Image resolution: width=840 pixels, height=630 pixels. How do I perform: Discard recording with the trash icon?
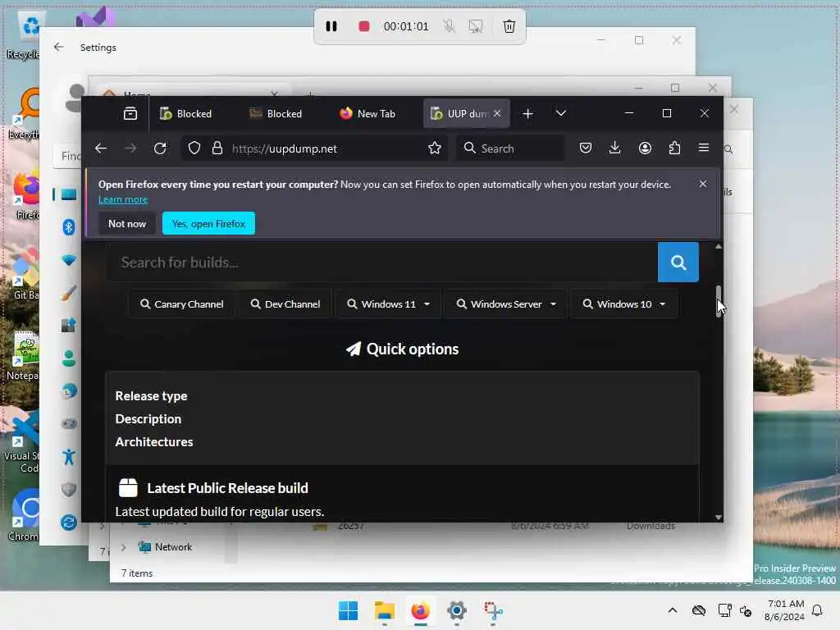(x=509, y=26)
